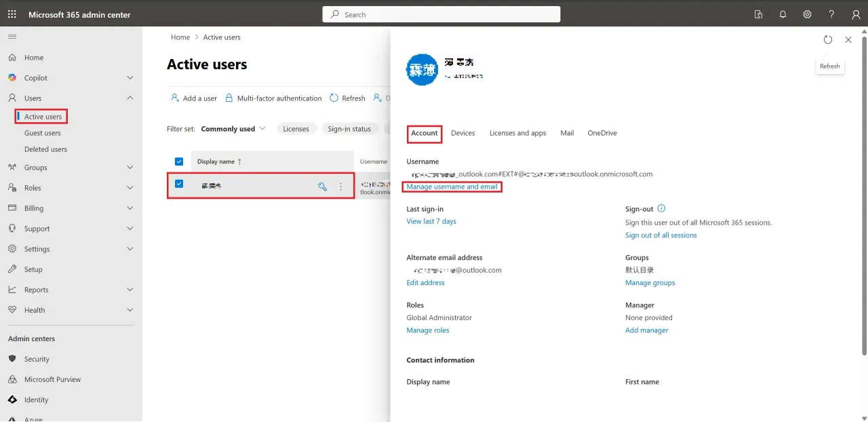Click the Billing card icon in sidebar

pos(12,208)
